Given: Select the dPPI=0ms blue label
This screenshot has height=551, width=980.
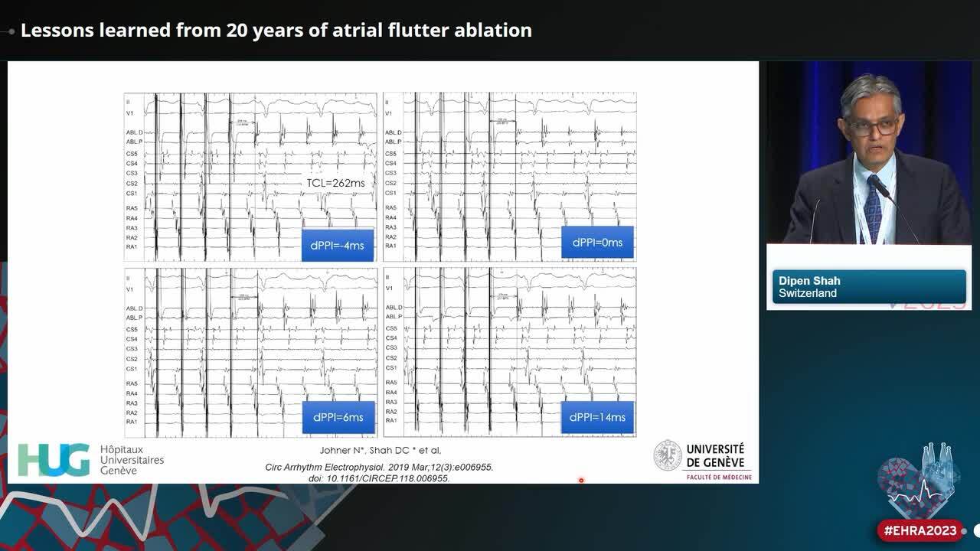Looking at the screenshot, I should pos(599,242).
